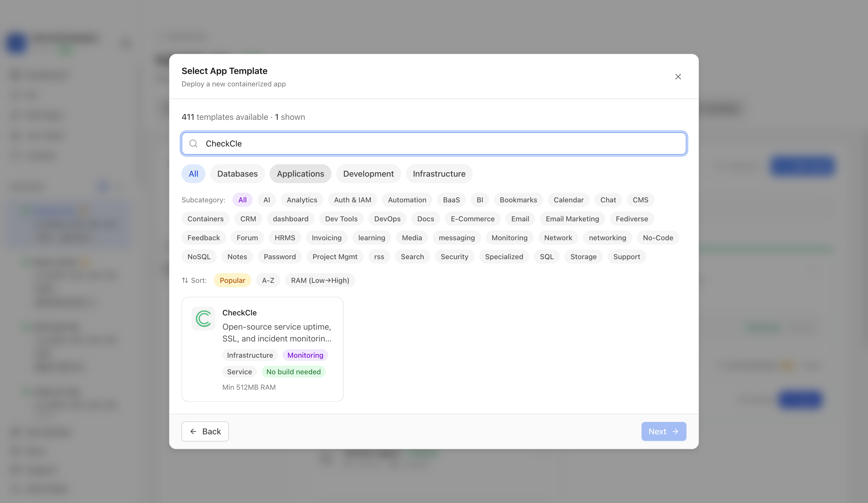Filter by Forum subcategory
The height and width of the screenshot is (503, 868).
click(x=247, y=238)
